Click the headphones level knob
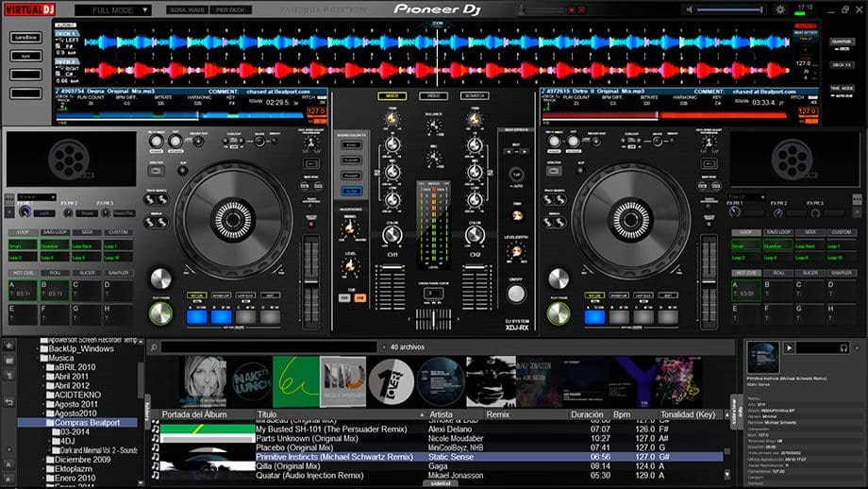 (x=350, y=267)
